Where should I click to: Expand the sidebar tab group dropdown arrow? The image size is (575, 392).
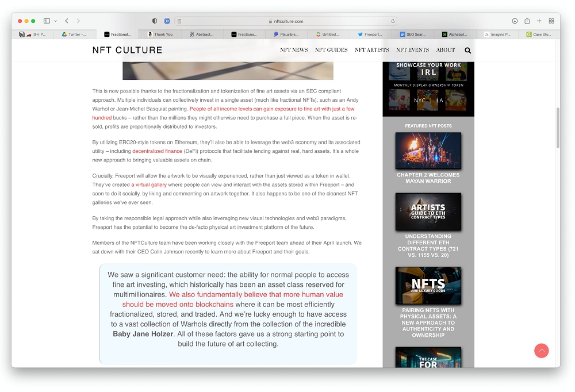tap(56, 21)
